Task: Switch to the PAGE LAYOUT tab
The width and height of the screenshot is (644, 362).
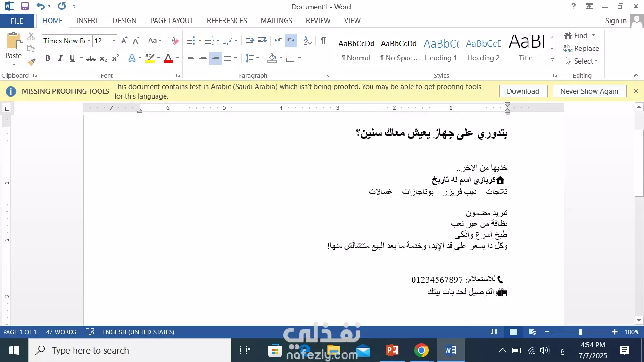Action: tap(172, 21)
